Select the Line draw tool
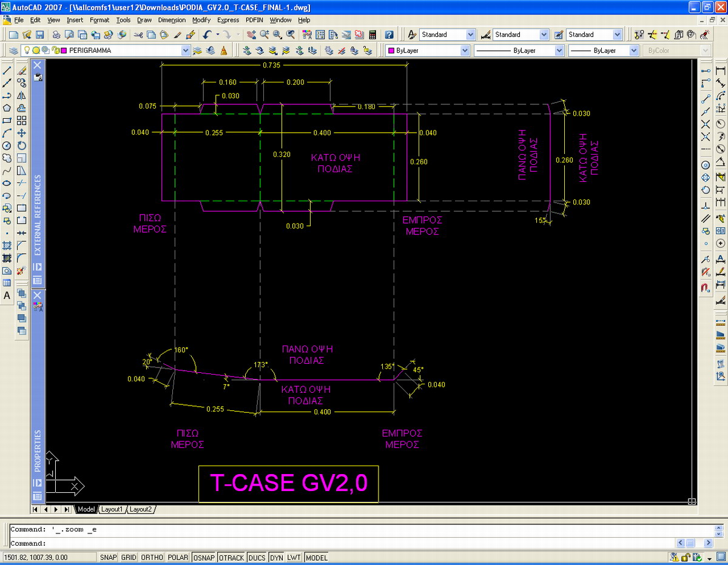728x565 pixels. [x=7, y=70]
